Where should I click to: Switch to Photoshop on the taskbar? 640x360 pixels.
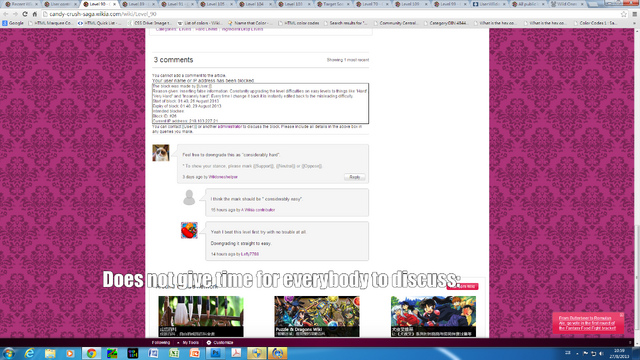(x=216, y=353)
